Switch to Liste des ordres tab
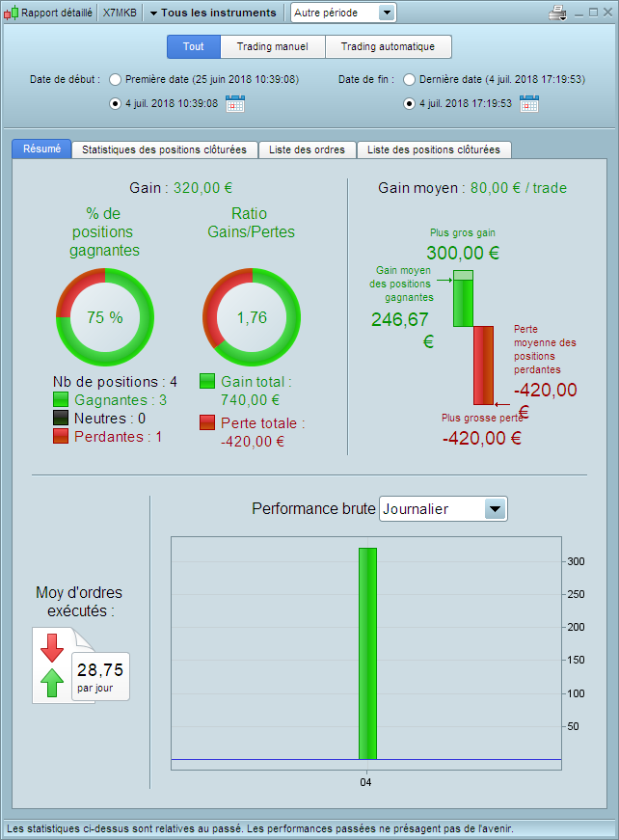 tap(307, 150)
